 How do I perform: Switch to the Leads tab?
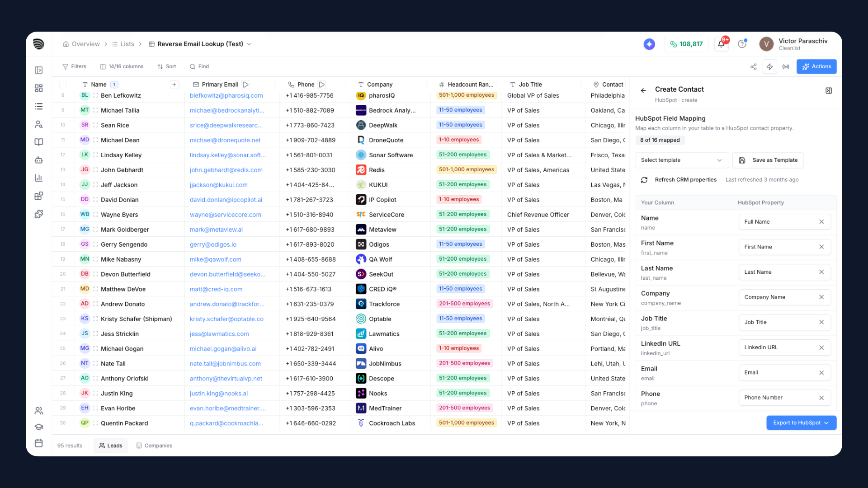coord(111,446)
